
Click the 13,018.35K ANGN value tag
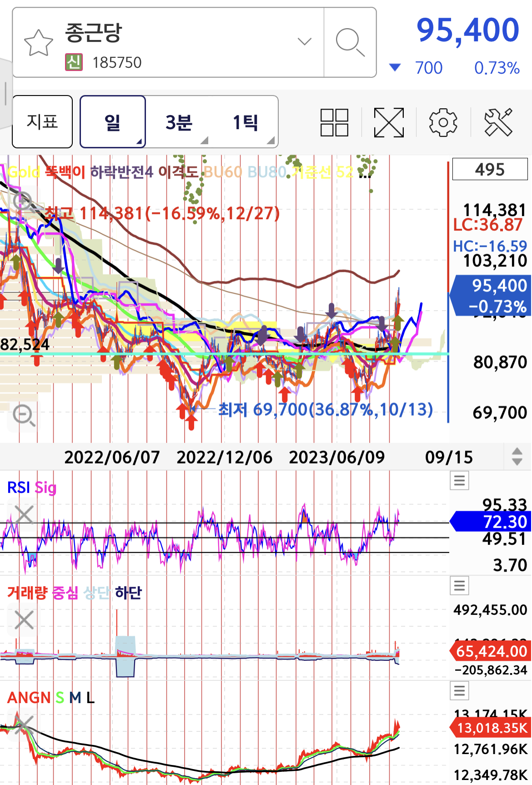coord(491,728)
